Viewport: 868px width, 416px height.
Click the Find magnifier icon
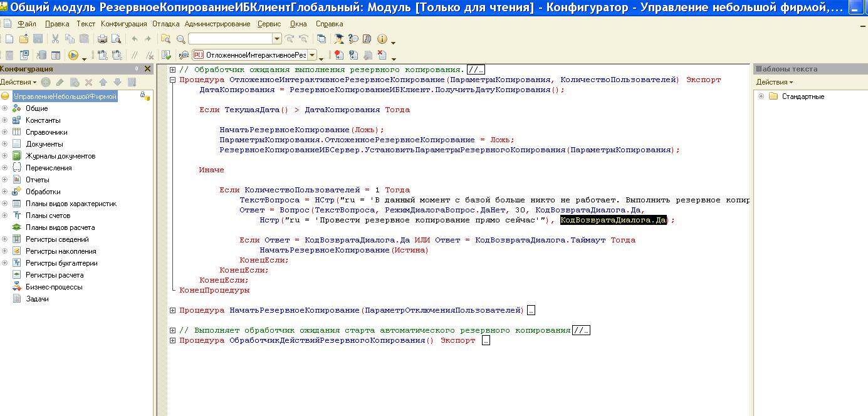[181, 39]
